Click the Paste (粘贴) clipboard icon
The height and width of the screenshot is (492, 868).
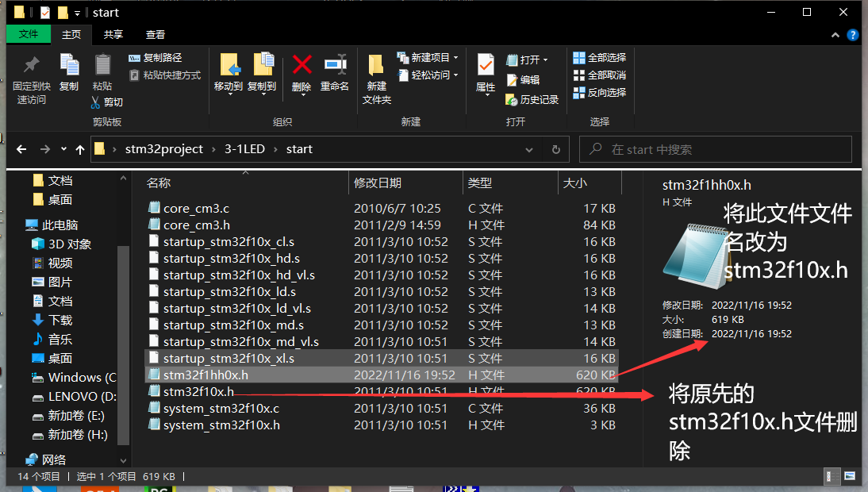pyautogui.click(x=102, y=65)
